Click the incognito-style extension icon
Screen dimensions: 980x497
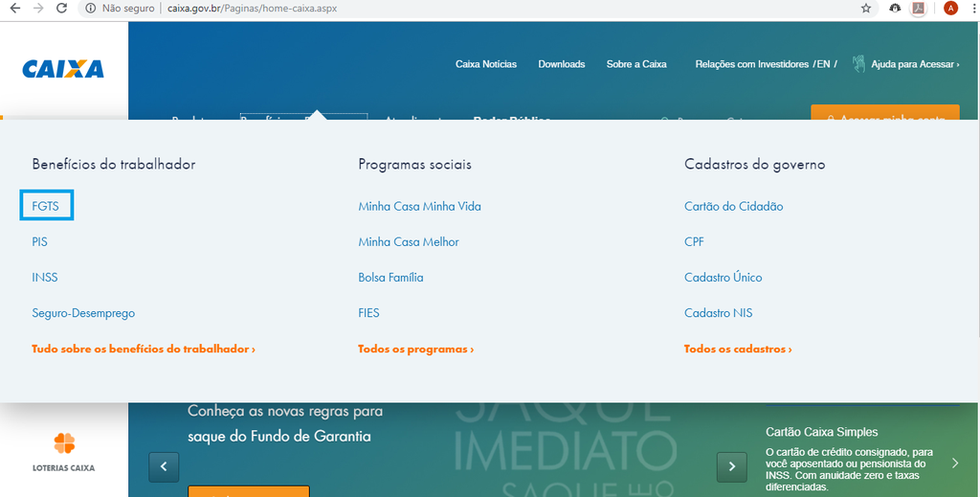(x=895, y=8)
